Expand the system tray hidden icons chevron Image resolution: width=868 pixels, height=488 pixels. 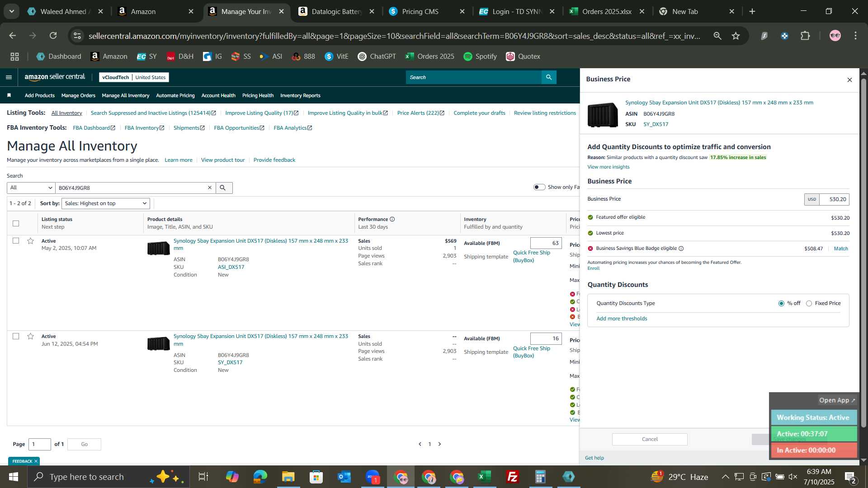(x=725, y=477)
